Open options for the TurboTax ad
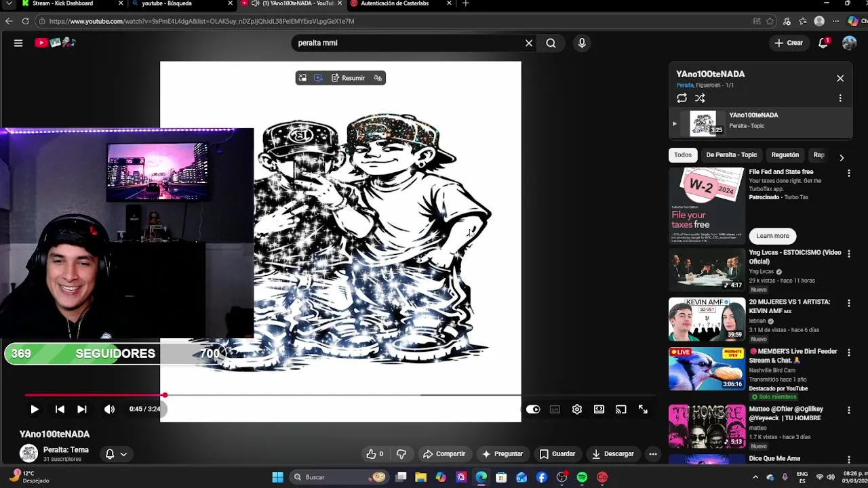 tap(849, 174)
